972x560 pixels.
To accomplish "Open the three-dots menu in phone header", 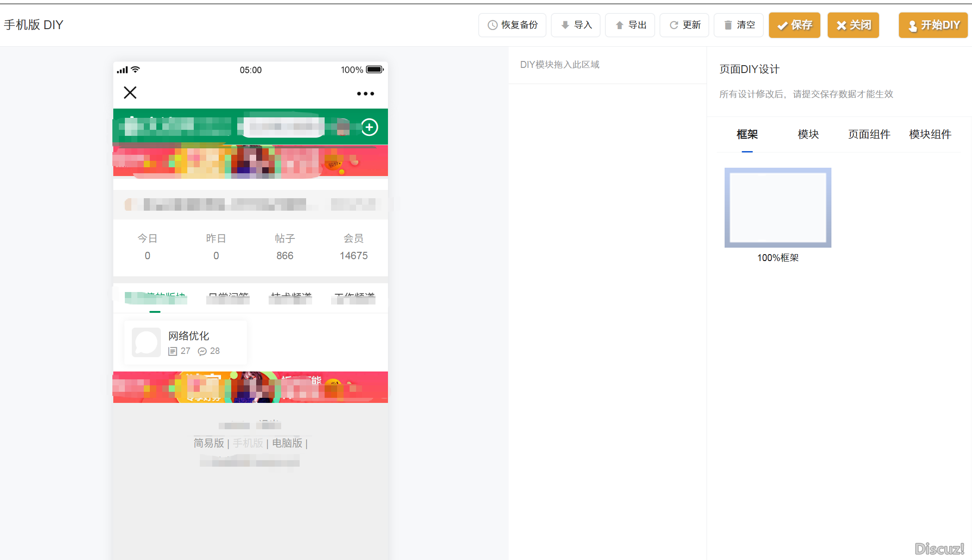I will coord(365,94).
